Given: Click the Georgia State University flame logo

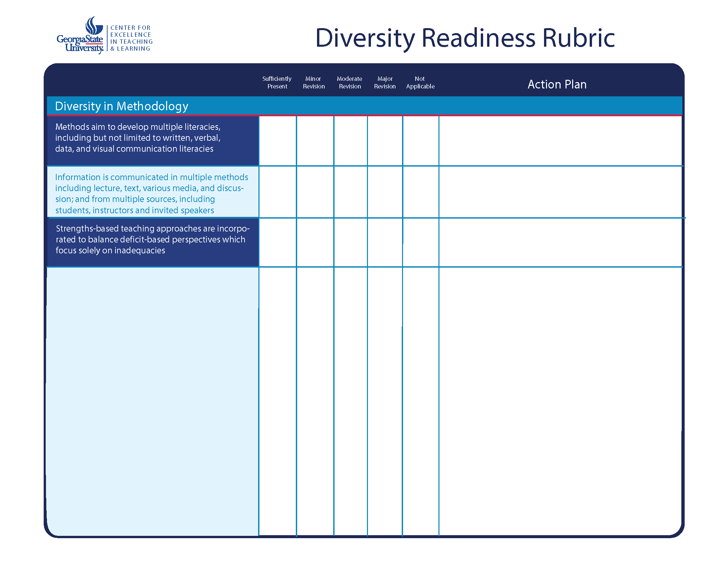Looking at the screenshot, I should pyautogui.click(x=94, y=26).
